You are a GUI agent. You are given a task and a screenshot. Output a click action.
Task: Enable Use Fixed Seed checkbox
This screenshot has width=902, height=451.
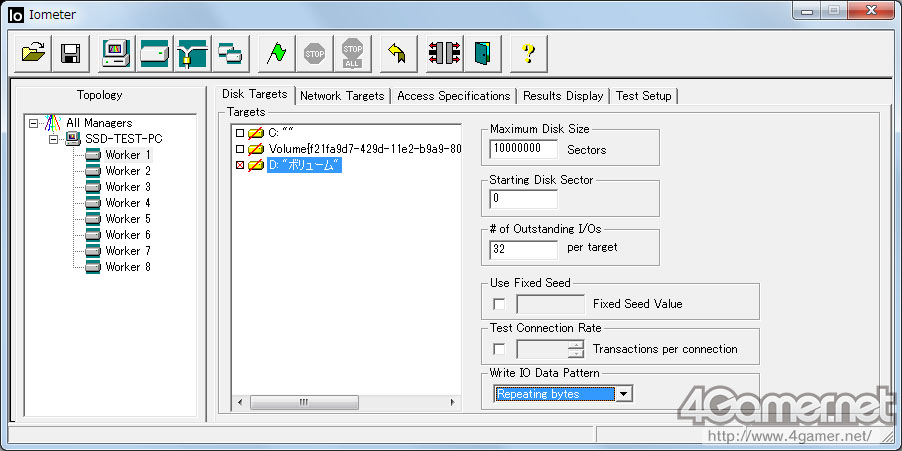[x=499, y=304]
